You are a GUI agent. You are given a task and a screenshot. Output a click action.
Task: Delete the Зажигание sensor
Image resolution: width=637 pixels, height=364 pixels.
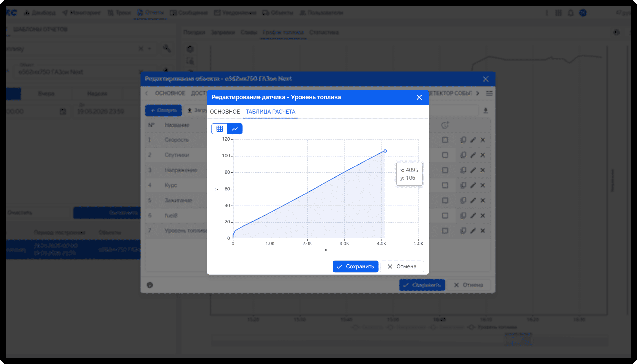[483, 200]
